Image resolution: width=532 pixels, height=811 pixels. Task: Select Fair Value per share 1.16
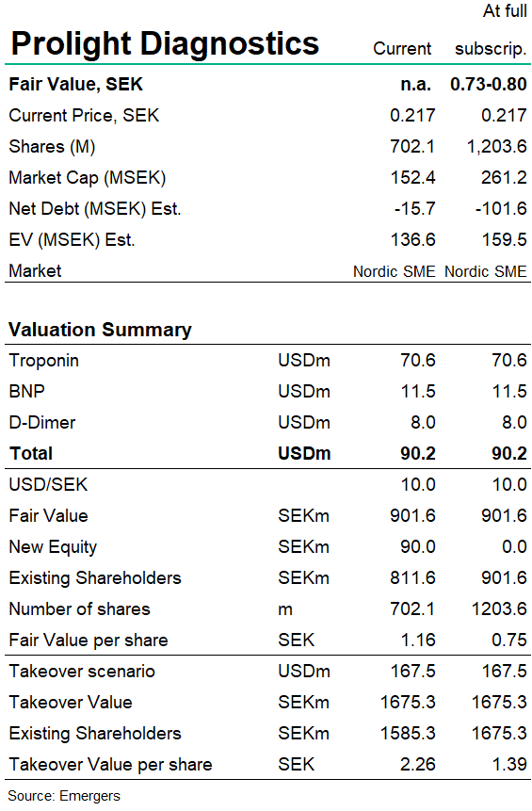point(418,640)
